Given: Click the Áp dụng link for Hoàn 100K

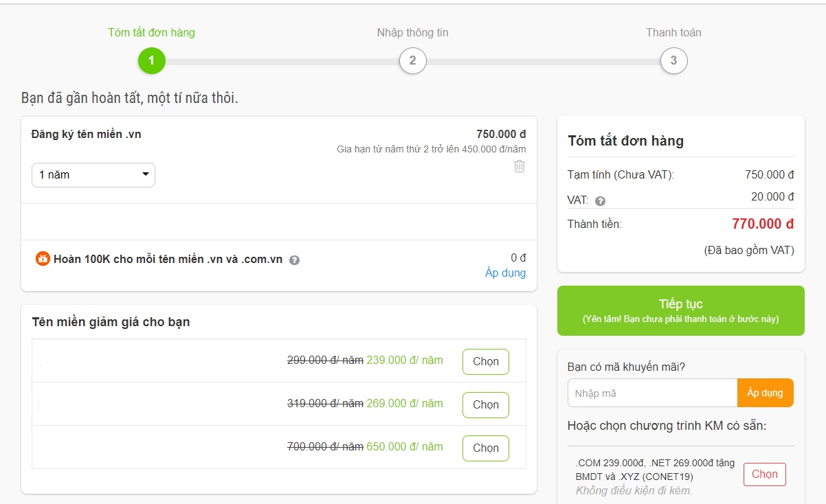Looking at the screenshot, I should pyautogui.click(x=505, y=273).
